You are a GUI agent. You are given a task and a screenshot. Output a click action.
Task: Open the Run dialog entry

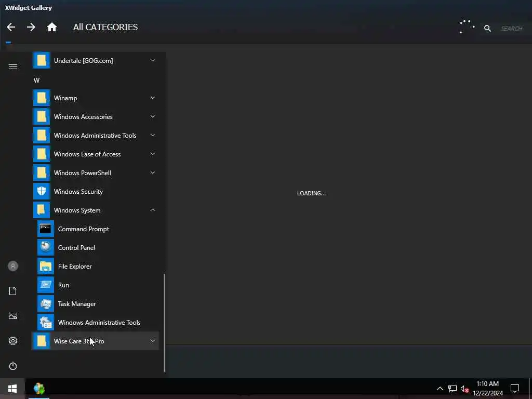pyautogui.click(x=95, y=285)
